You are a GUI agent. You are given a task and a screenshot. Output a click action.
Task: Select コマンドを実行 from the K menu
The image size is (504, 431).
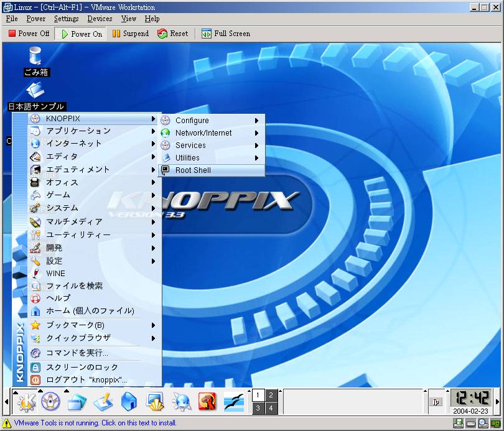[95, 353]
